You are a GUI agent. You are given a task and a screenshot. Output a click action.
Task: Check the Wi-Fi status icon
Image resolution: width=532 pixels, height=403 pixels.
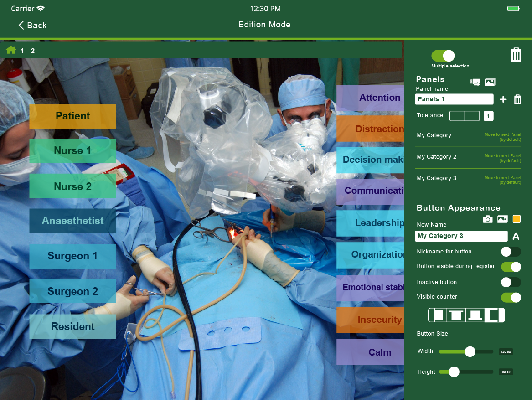(41, 9)
